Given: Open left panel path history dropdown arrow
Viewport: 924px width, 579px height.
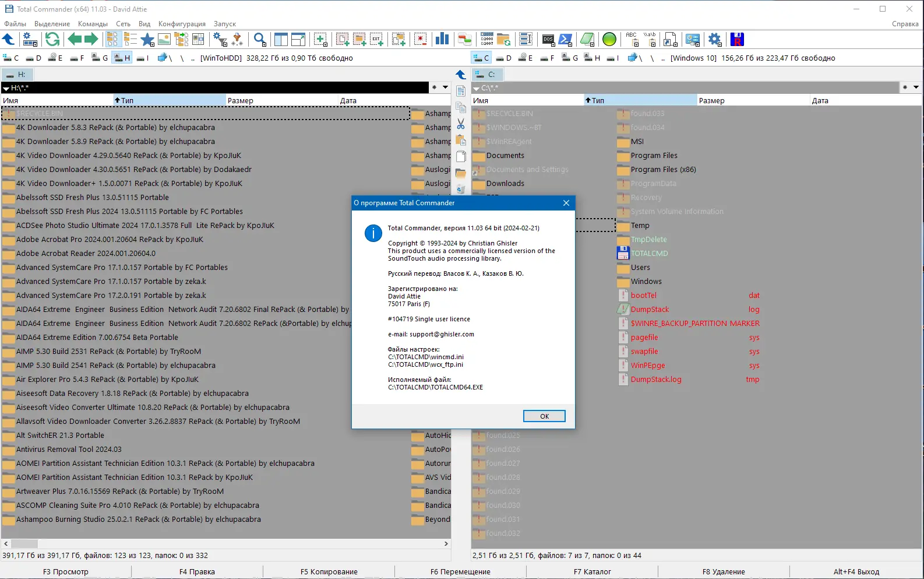Looking at the screenshot, I should point(446,87).
